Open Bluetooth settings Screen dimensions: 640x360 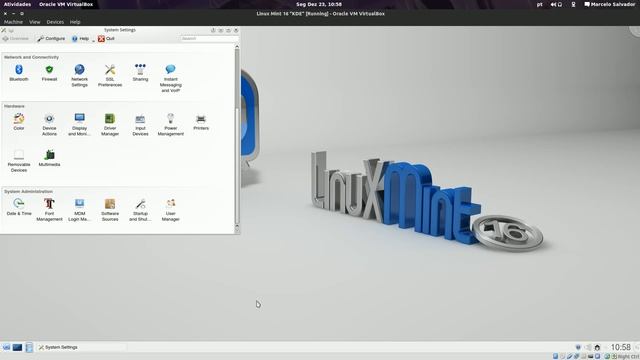tap(19, 73)
